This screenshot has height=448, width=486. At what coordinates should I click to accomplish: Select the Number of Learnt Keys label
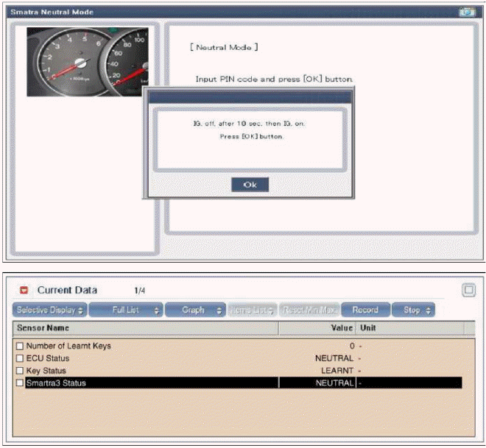68,346
